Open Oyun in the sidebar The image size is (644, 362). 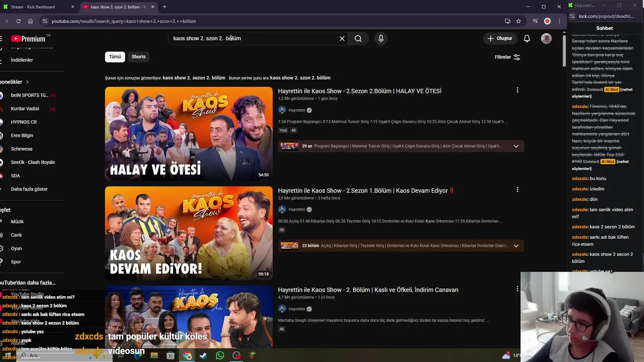point(16,248)
